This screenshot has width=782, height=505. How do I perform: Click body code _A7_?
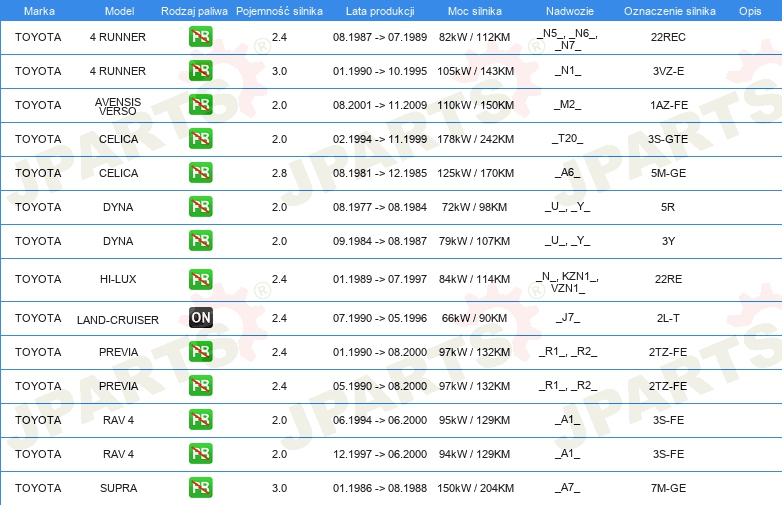coord(568,487)
